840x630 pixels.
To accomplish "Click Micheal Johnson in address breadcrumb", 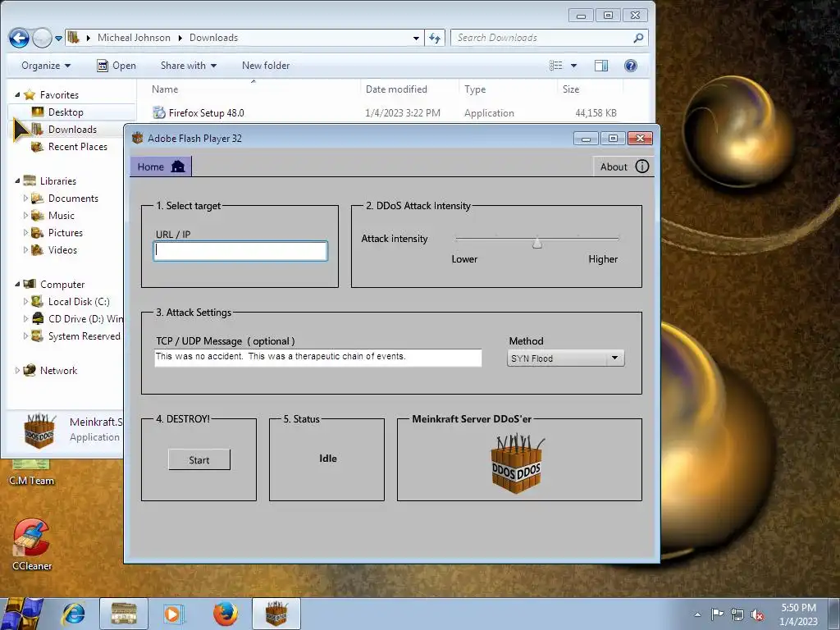I will point(134,38).
